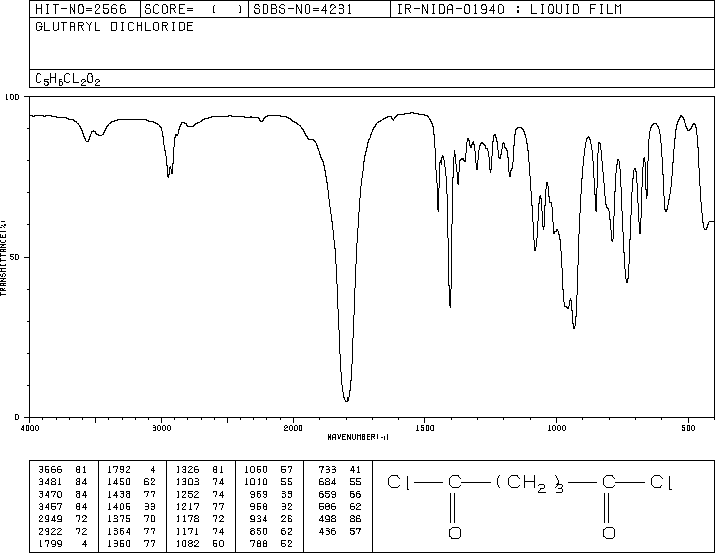Image resolution: width=715 pixels, height=553 pixels.
Task: Click the 1500 wavenumber axis label
Action: click(425, 428)
